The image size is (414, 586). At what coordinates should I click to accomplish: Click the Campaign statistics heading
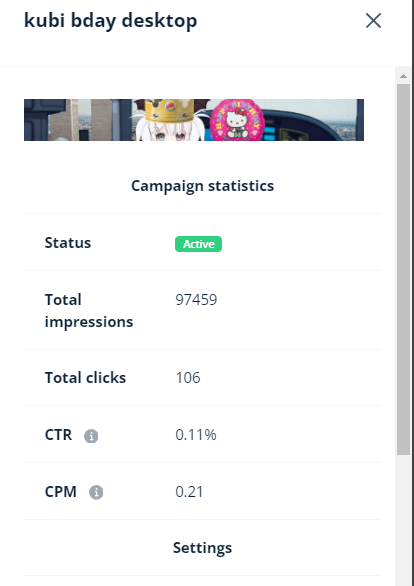pyautogui.click(x=203, y=186)
